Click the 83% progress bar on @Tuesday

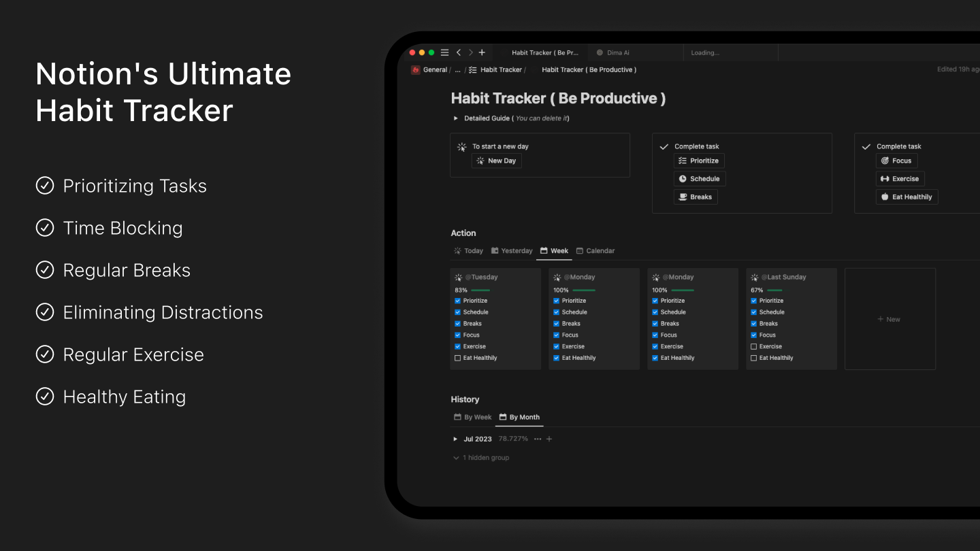click(480, 290)
